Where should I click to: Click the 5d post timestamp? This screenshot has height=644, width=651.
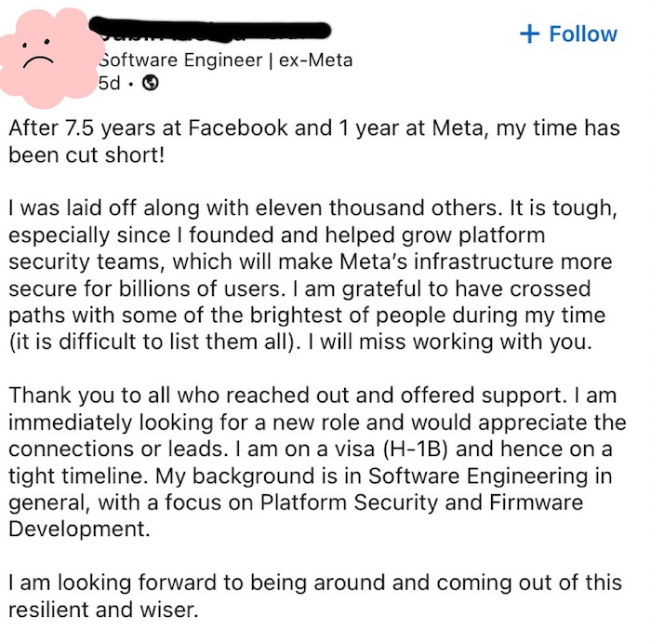[x=109, y=83]
